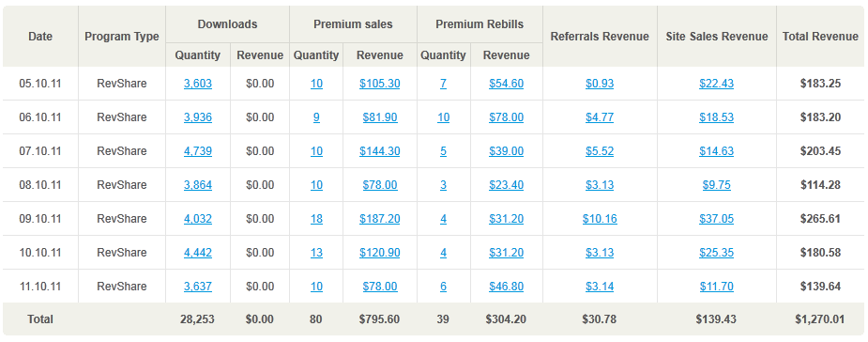
Task: Open the $54.60 premium rebills revenue link
Action: click(x=506, y=84)
